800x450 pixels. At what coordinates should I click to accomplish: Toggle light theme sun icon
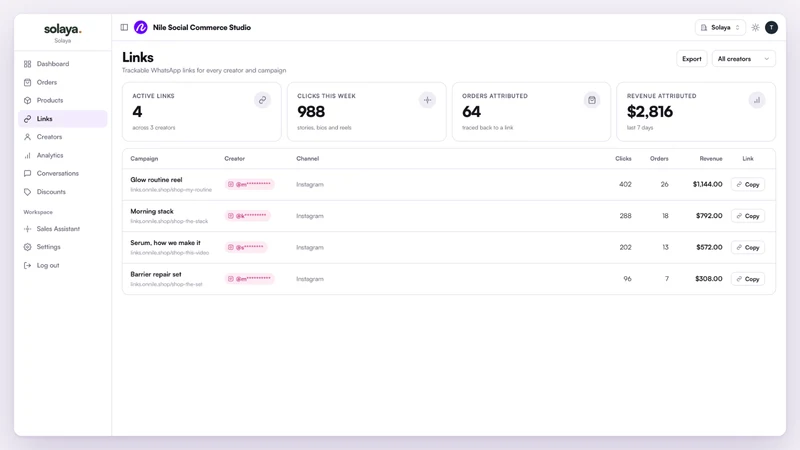pyautogui.click(x=756, y=28)
